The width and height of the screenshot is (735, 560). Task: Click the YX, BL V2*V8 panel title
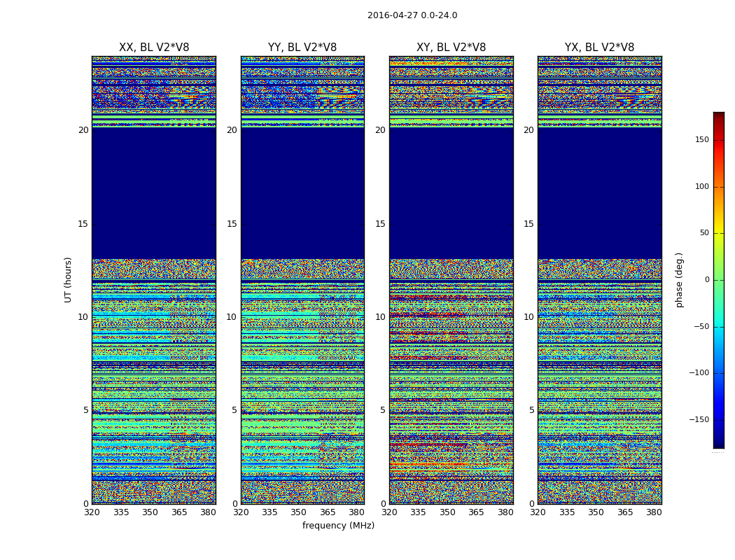point(599,48)
